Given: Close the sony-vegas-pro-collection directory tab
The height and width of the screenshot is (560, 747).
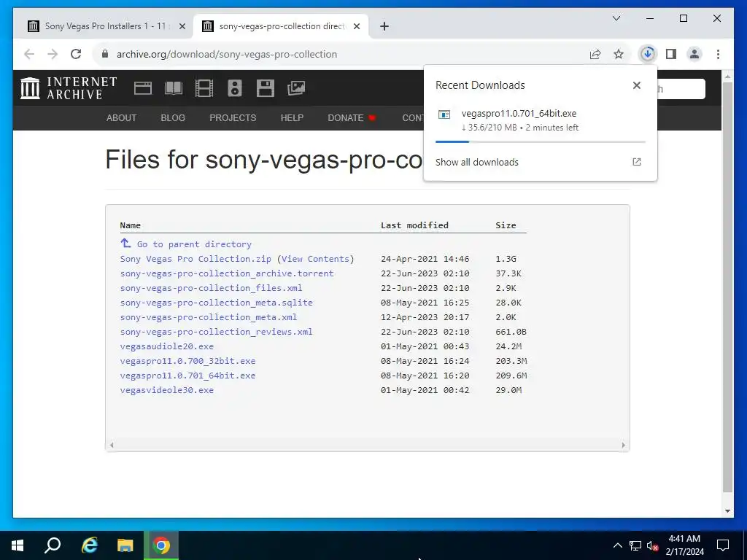Looking at the screenshot, I should point(356,26).
